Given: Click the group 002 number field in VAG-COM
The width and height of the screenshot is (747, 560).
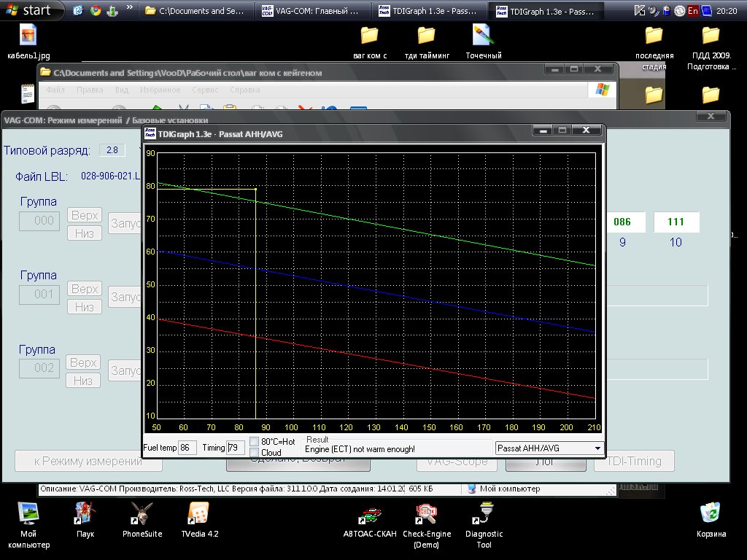Looking at the screenshot, I should tap(39, 368).
